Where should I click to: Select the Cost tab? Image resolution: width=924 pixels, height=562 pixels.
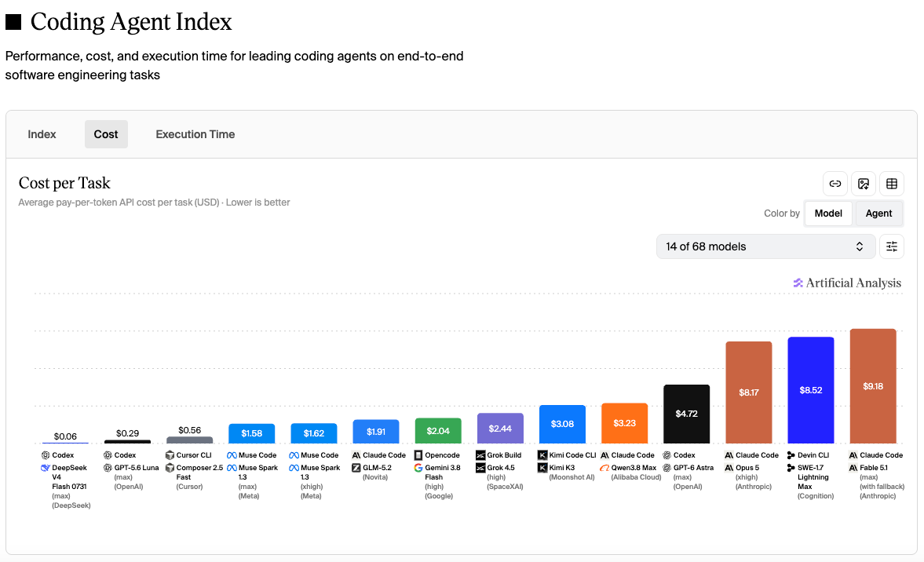pos(106,134)
